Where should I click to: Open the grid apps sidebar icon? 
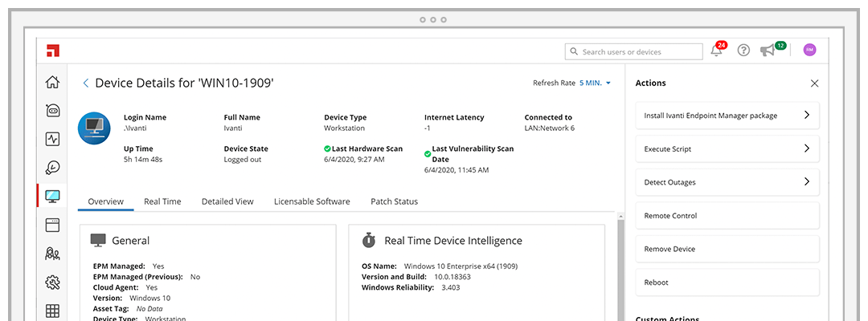tap(52, 311)
